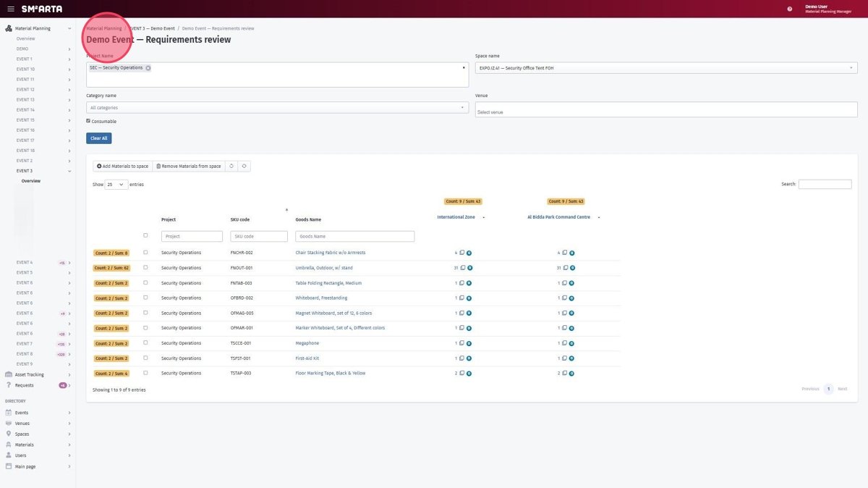Open the Show entries count dropdown
This screenshot has width=868, height=488.
point(116,185)
